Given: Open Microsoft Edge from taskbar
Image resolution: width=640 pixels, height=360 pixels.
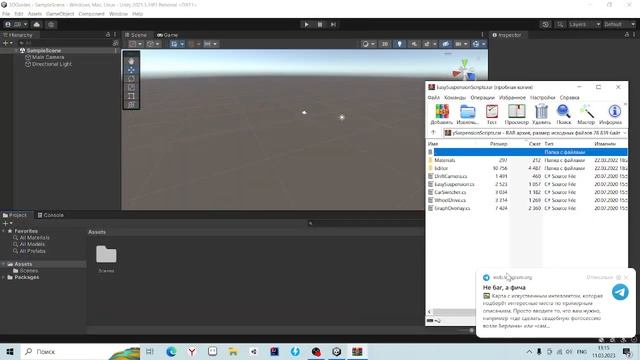Looking at the screenshot, I should pos(171,351).
